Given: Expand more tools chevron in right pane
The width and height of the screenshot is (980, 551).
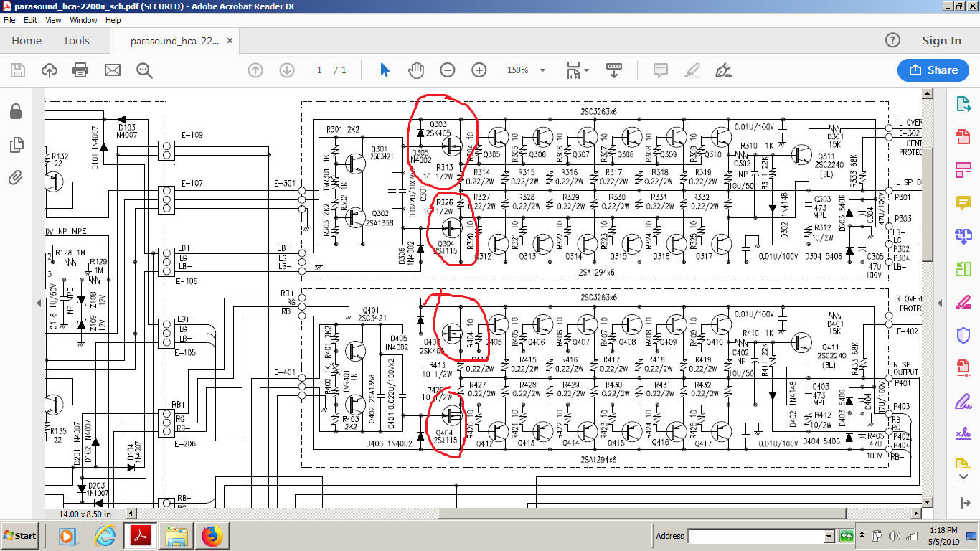Looking at the screenshot, I should coord(963,476).
